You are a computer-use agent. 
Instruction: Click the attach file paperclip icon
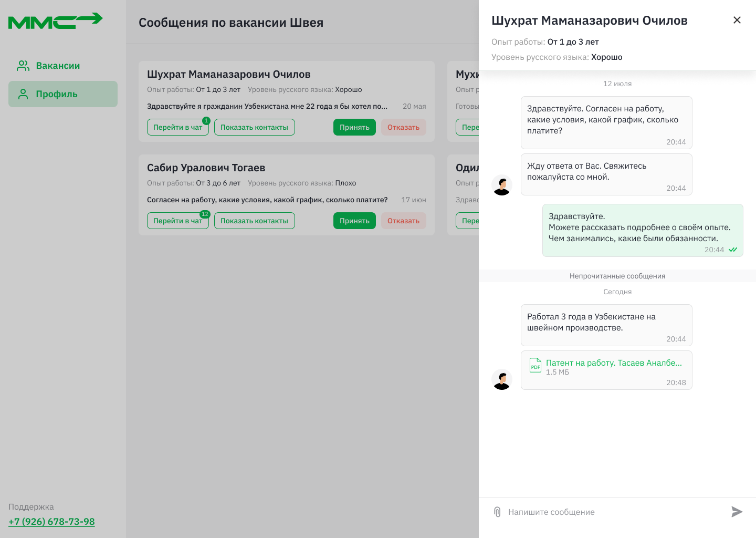[497, 512]
